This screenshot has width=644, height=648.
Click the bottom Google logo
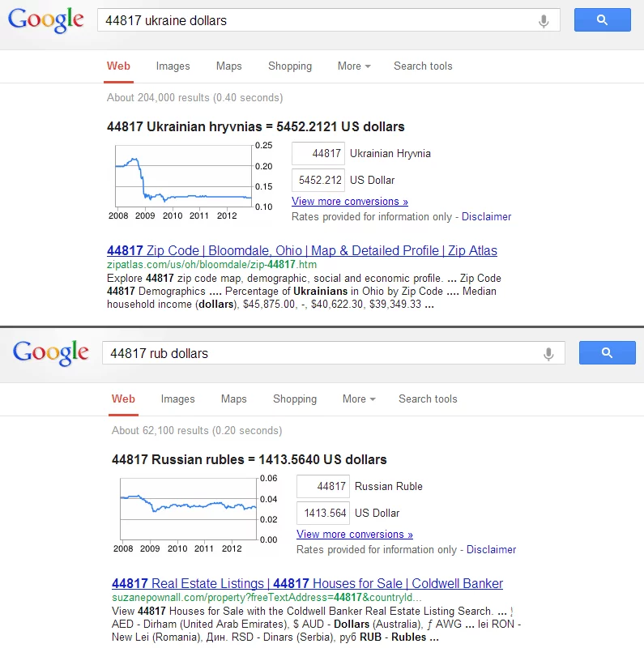pos(51,353)
